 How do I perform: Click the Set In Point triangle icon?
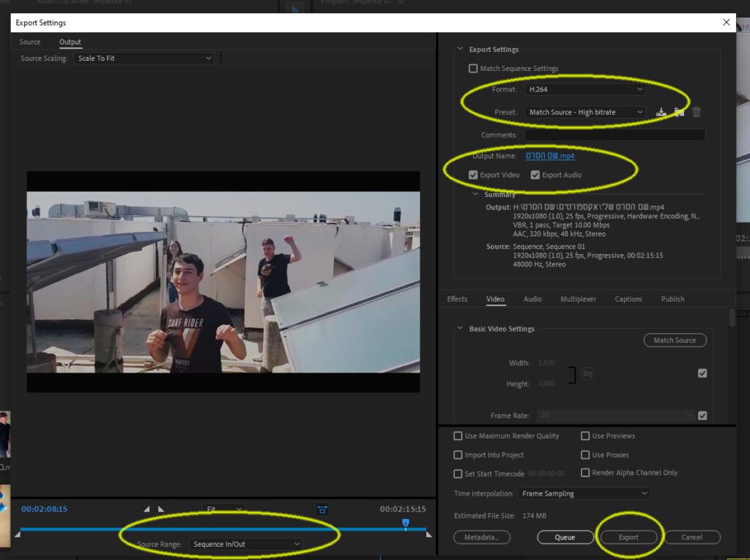[x=146, y=509]
